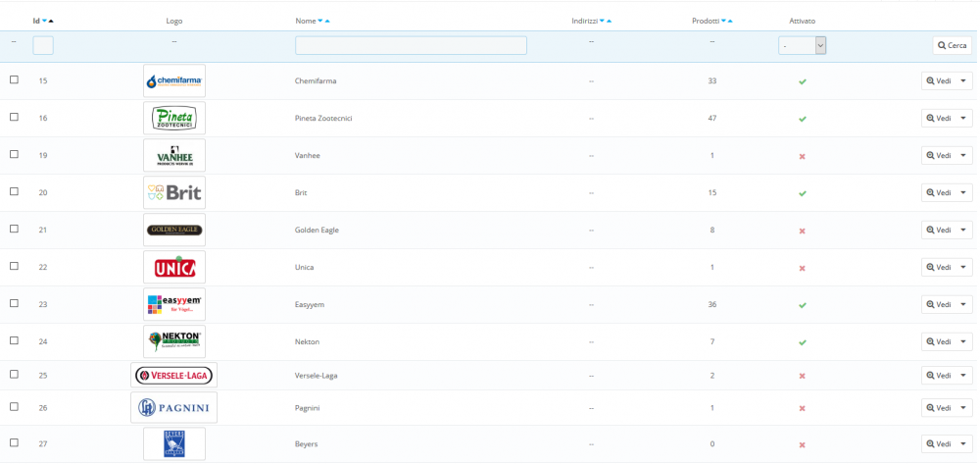Tick the checkbox next to Brit
This screenshot has height=464, width=980.
click(x=14, y=191)
